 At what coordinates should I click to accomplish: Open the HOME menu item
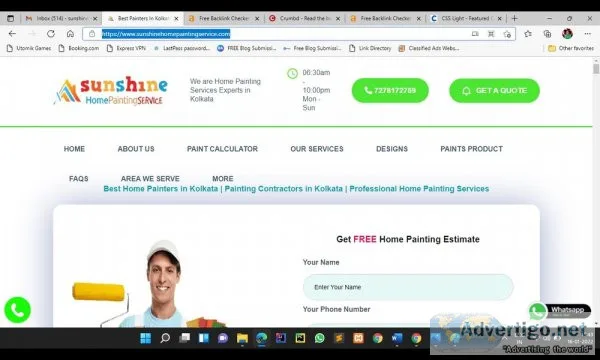point(74,149)
